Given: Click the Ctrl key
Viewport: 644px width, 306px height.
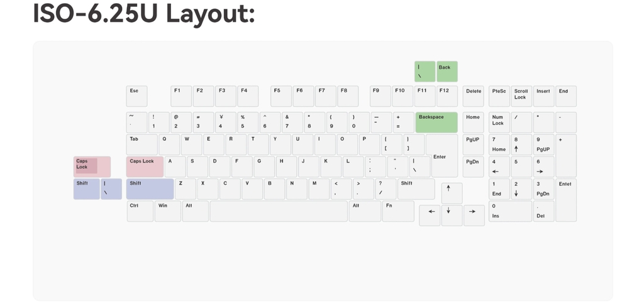Looking at the screenshot, I should coord(140,211).
